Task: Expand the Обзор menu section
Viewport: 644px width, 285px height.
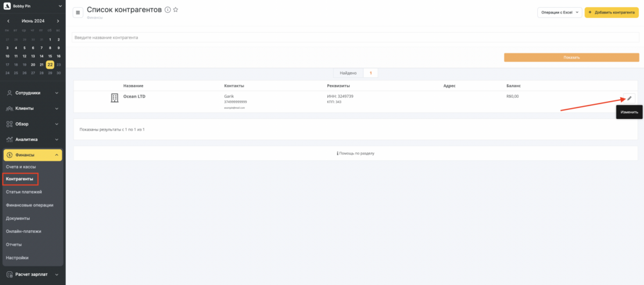Action: tap(33, 124)
